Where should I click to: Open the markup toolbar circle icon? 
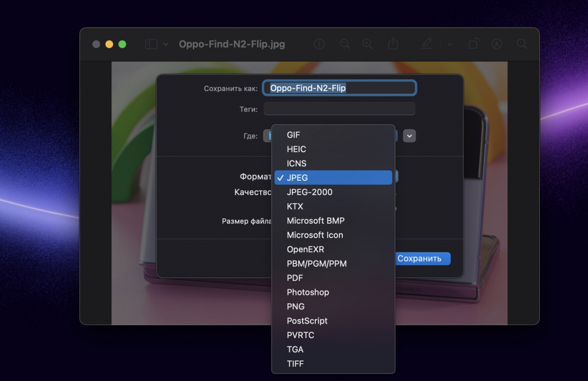497,44
